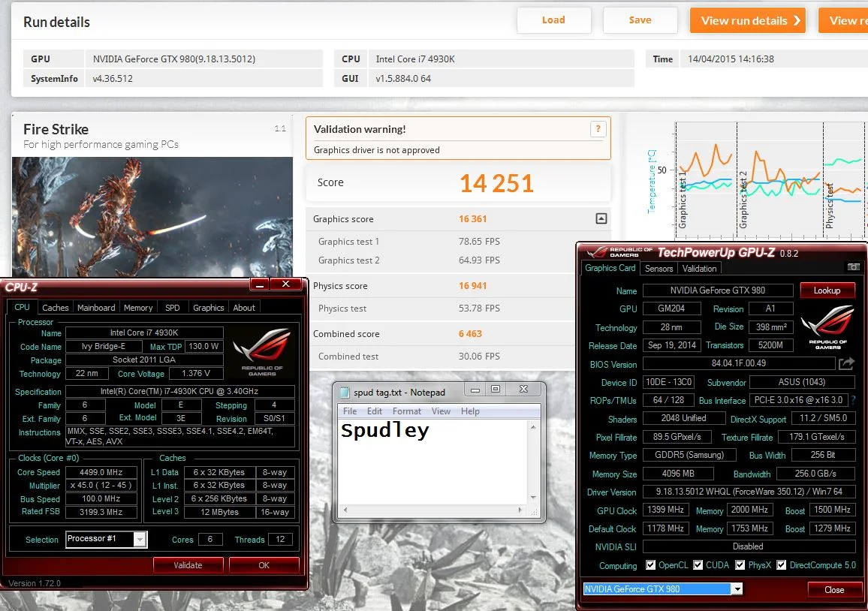
Task: Click the Bus Interface question mark in GPU-Z
Action: point(853,399)
